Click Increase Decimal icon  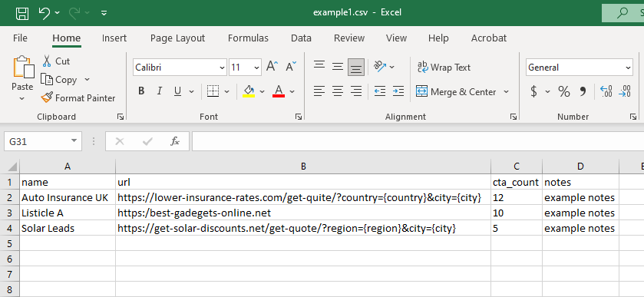[606, 91]
